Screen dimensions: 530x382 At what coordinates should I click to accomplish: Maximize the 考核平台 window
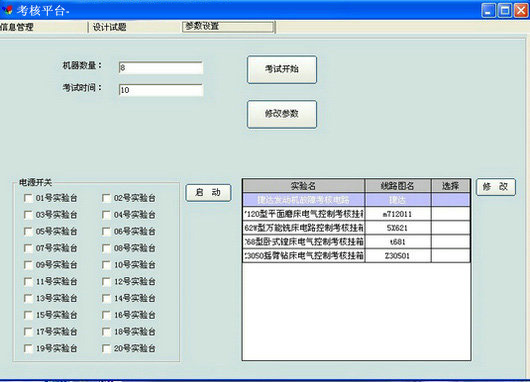pyautogui.click(x=505, y=10)
